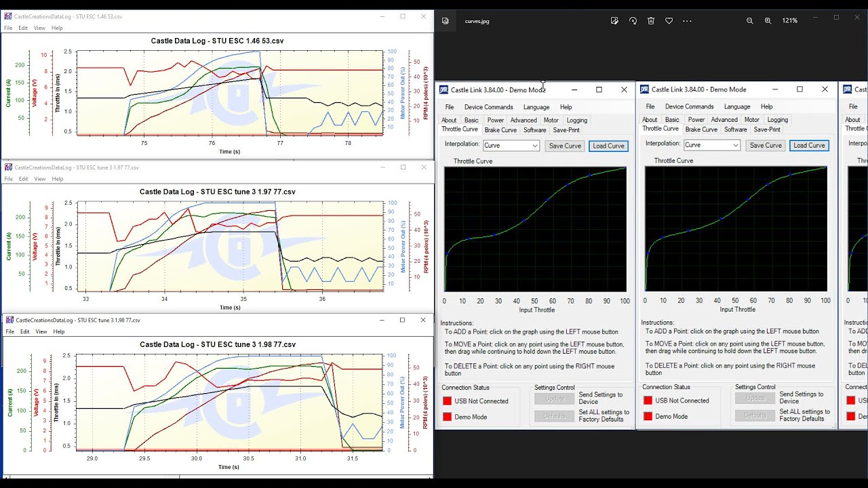Click app icon of tune 3 1.97 77 log window
This screenshot has height=488, width=868.
[x=9, y=167]
